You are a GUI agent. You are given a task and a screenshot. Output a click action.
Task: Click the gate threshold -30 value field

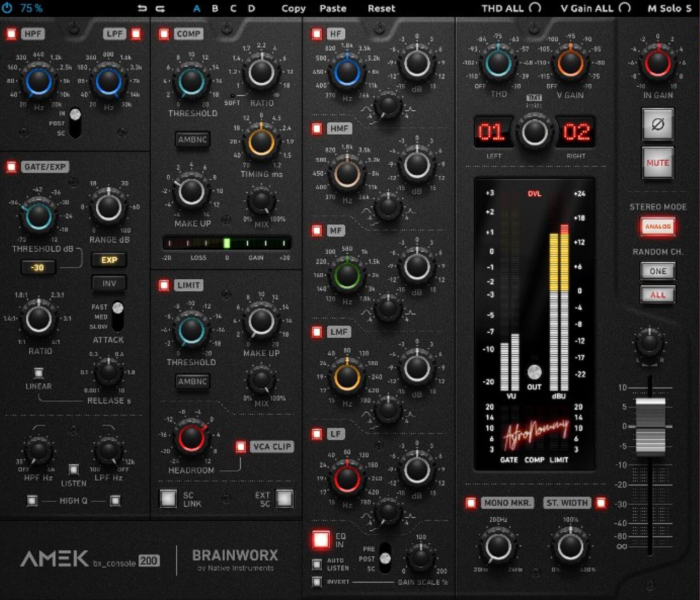38,267
